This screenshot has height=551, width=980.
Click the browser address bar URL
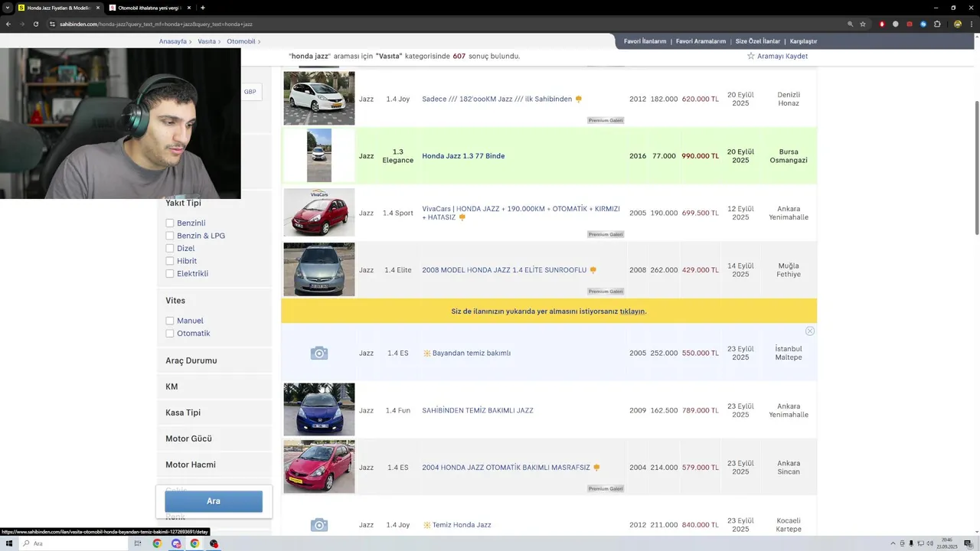[156, 24]
